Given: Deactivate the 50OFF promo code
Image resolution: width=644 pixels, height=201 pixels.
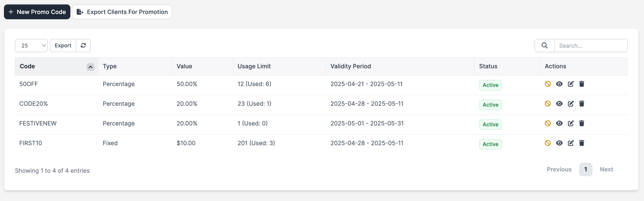Looking at the screenshot, I should coord(548,84).
